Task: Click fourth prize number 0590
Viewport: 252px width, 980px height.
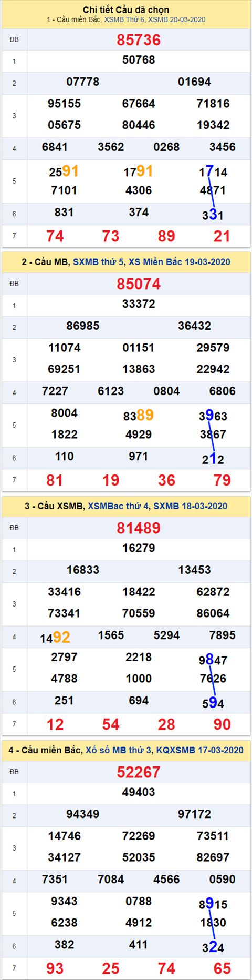Action: [223, 880]
